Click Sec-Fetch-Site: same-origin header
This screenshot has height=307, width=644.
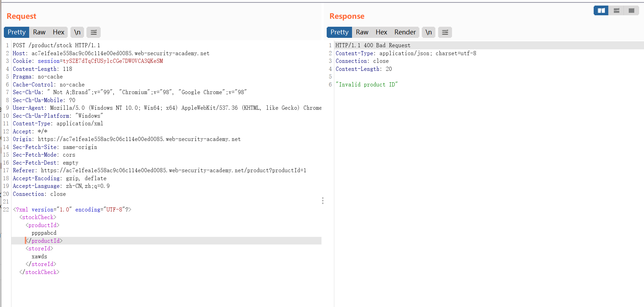[55, 147]
